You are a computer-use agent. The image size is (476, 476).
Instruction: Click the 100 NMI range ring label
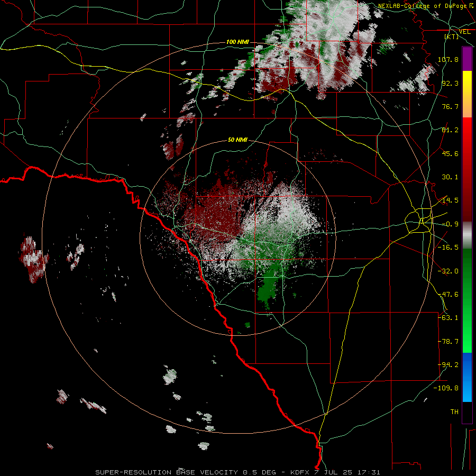pos(237,42)
